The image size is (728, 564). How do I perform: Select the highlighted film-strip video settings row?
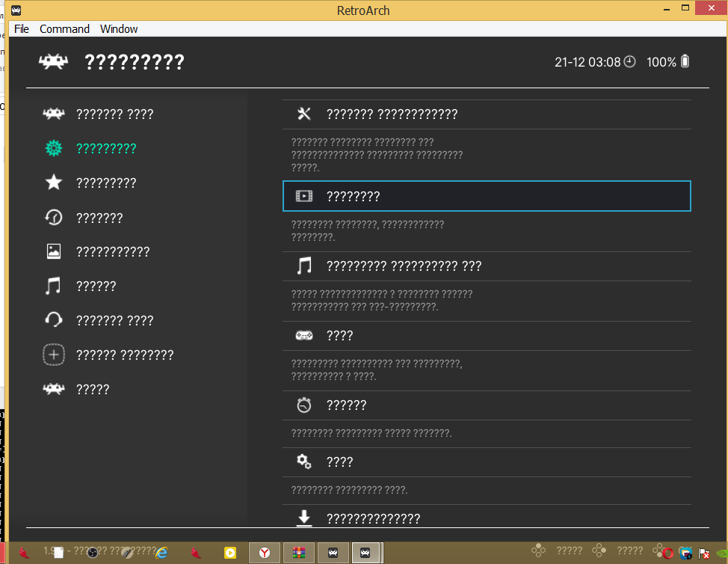(x=487, y=196)
